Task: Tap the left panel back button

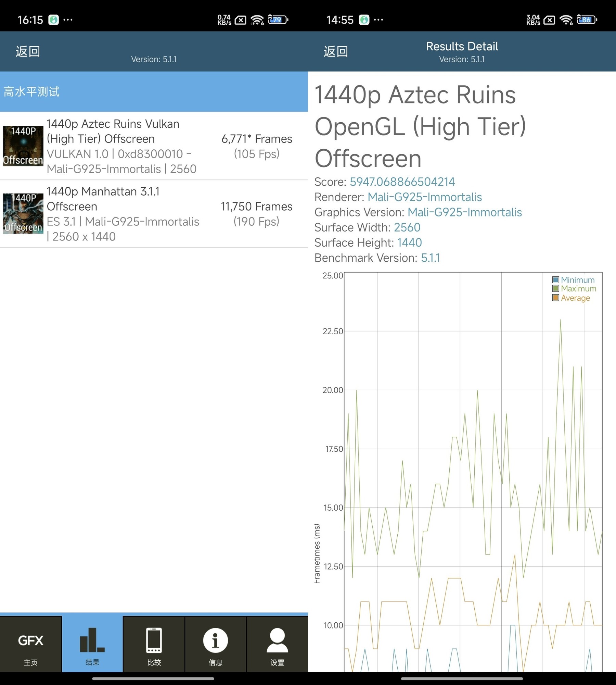Action: tap(28, 52)
